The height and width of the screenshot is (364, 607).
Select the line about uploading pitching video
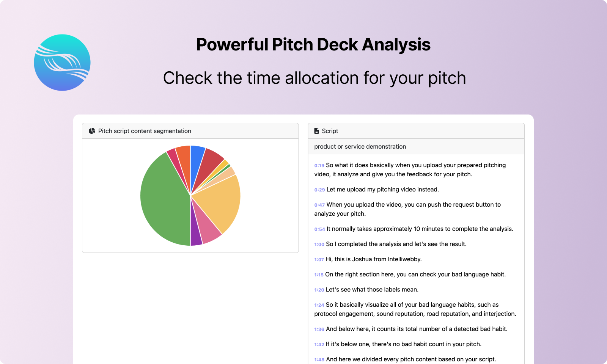point(382,189)
